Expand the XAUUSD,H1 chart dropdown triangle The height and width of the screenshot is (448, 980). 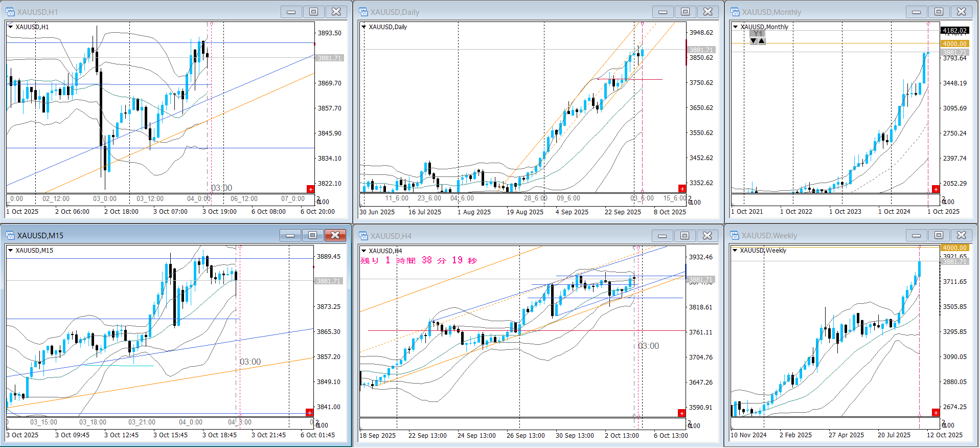click(10, 27)
